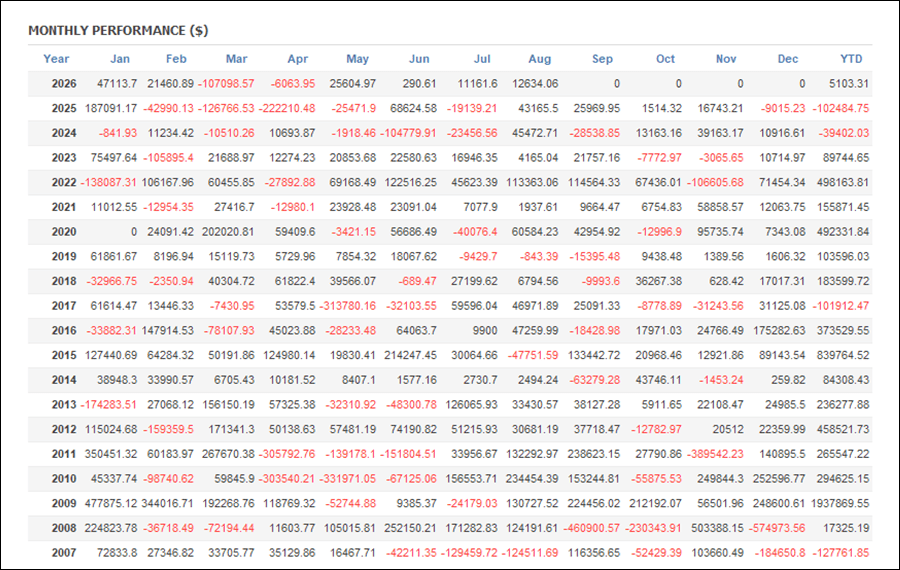Click the Year column header
Screen dimensions: 900x570
coord(56,59)
